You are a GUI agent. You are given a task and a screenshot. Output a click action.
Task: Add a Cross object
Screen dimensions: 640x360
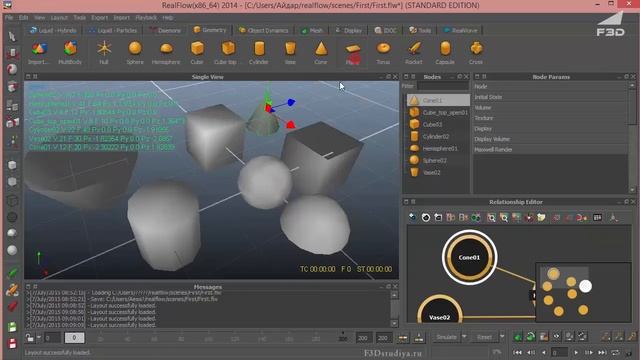coord(476,53)
